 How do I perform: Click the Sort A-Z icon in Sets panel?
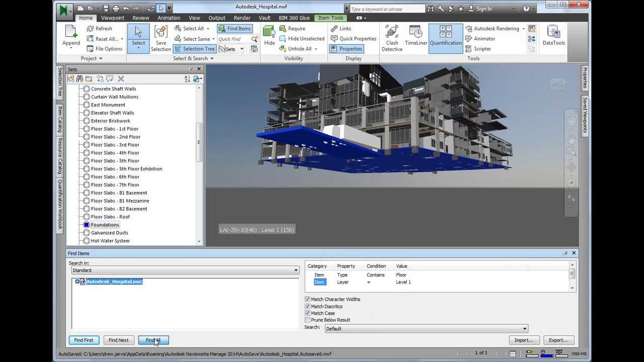[187, 79]
